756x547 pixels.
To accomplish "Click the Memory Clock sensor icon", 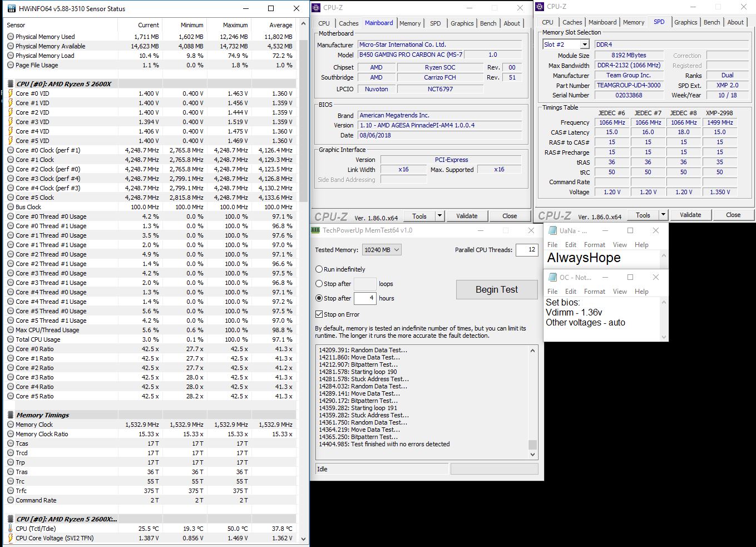I will (11, 425).
